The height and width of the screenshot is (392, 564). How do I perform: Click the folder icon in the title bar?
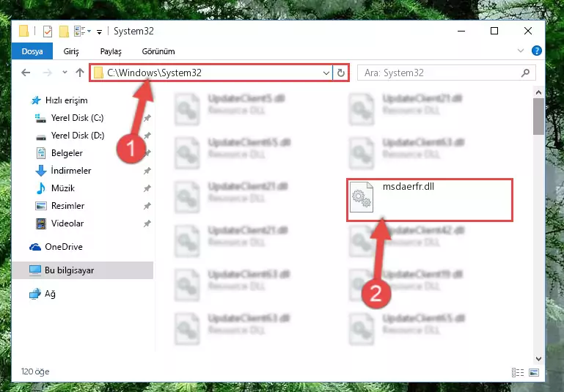(23, 32)
